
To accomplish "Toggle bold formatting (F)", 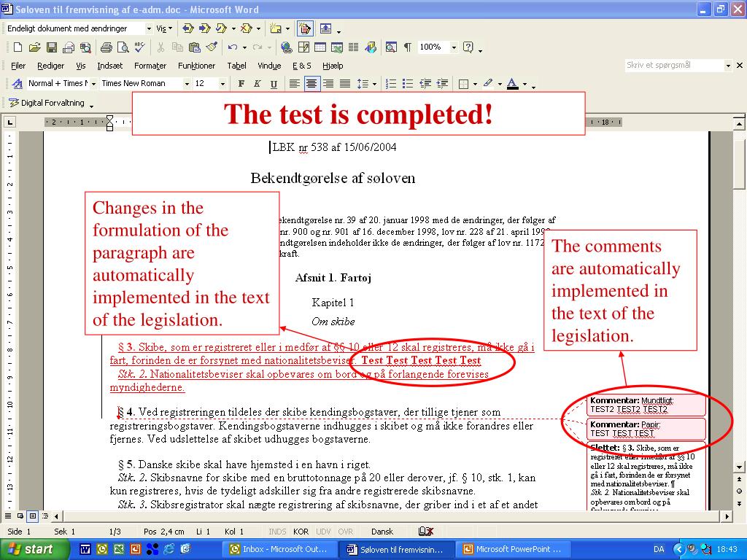I will (x=241, y=84).
